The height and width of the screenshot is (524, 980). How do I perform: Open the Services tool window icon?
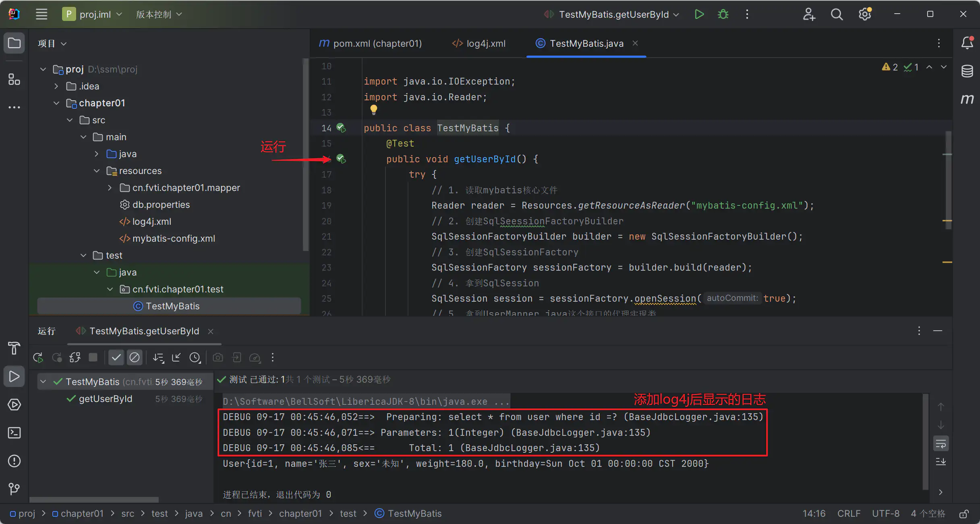tap(14, 404)
